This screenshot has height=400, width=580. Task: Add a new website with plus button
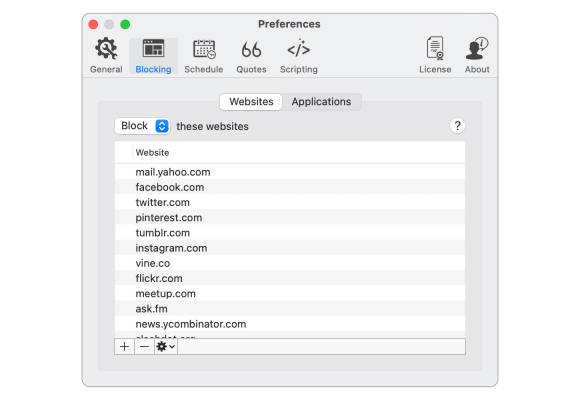(125, 347)
